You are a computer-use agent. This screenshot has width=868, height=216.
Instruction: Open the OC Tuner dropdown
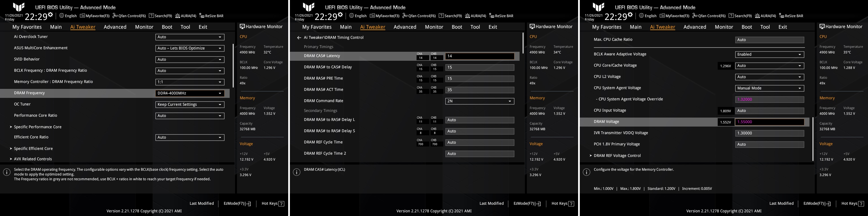190,104
